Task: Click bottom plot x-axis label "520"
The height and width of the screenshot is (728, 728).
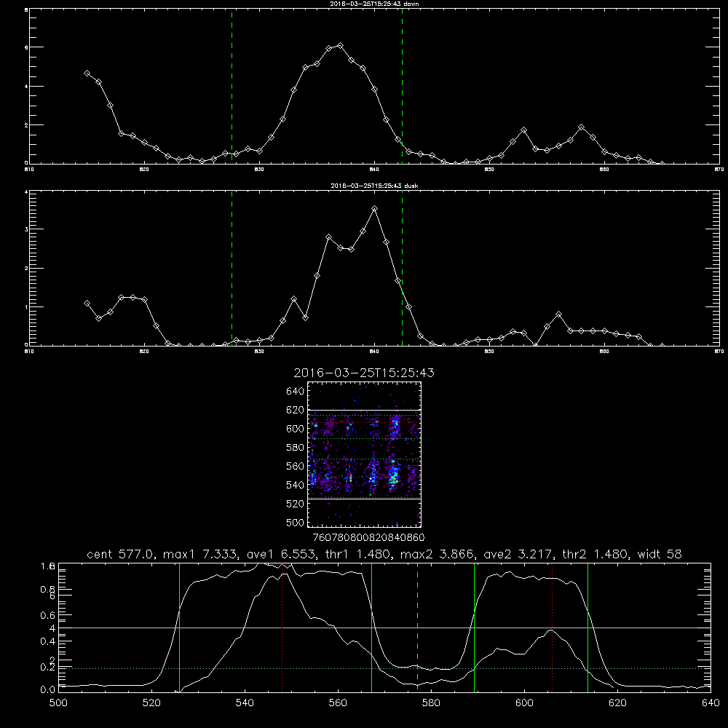Action: coord(151,703)
